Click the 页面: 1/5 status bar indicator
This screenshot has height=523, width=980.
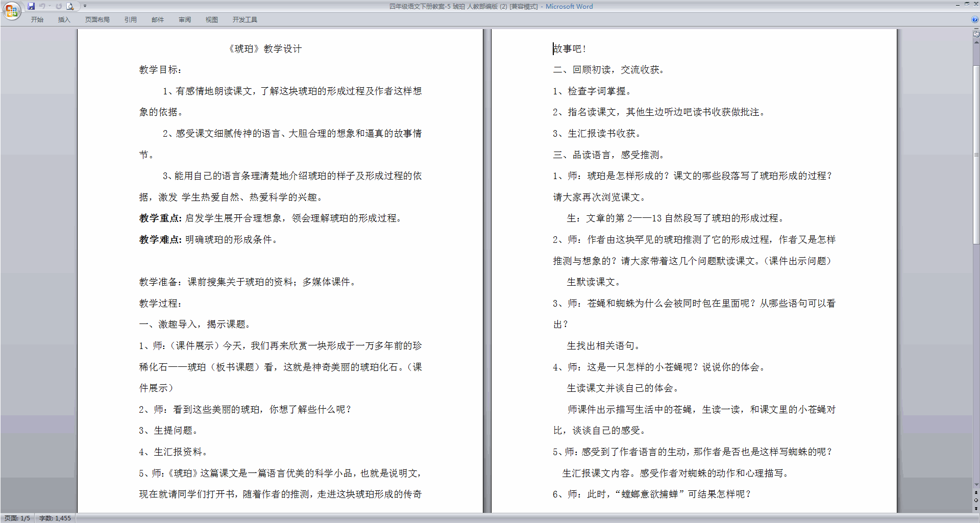pyautogui.click(x=17, y=518)
